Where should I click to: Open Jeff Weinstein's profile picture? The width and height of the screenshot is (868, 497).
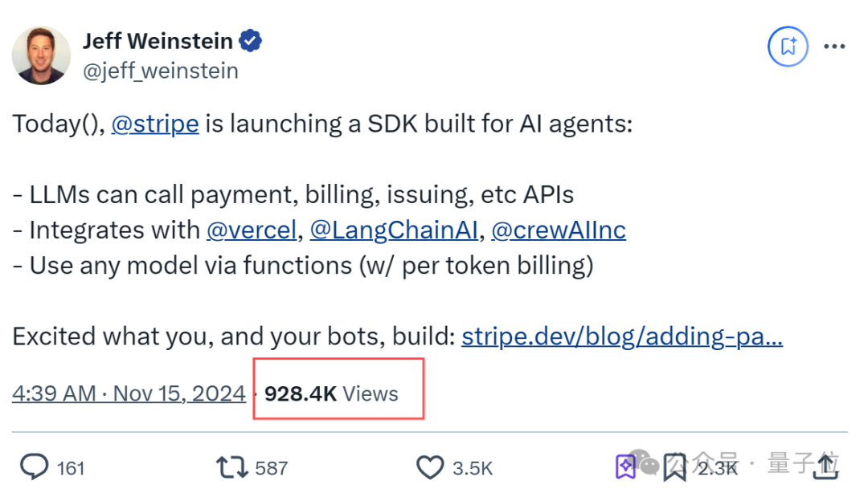(x=42, y=55)
